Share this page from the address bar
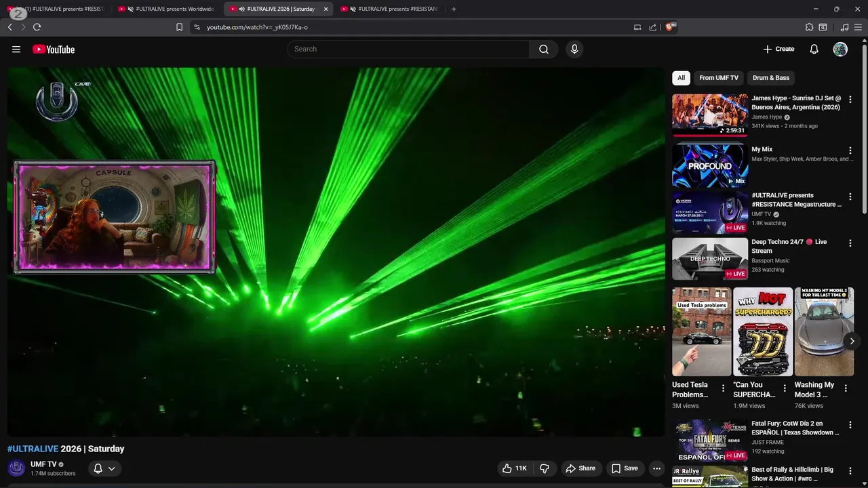 click(652, 27)
